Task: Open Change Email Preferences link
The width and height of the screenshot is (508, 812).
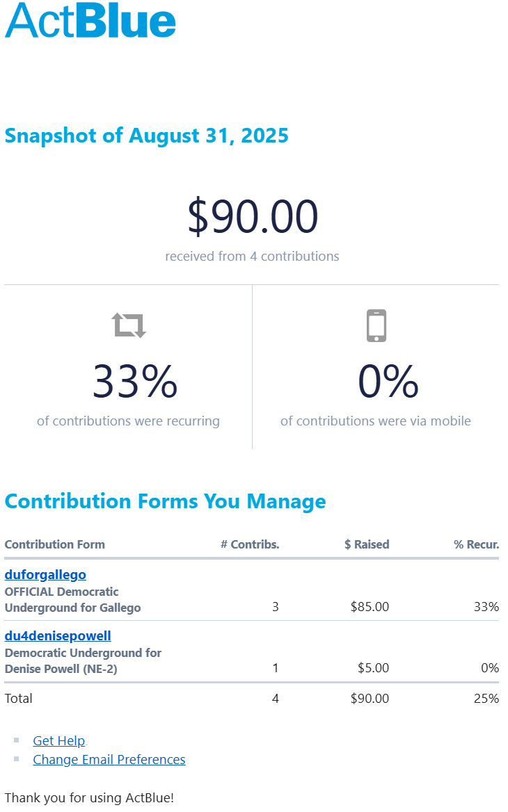Action: [x=109, y=760]
